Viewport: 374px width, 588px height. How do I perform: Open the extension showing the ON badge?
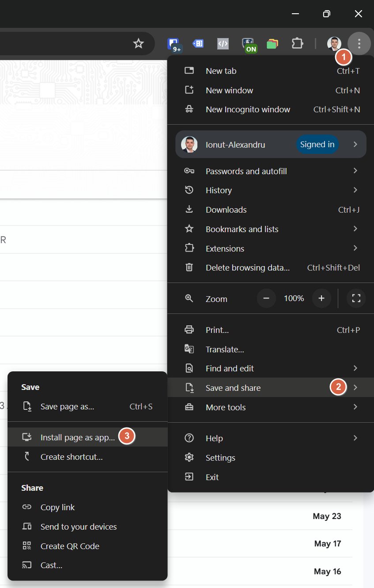point(248,43)
